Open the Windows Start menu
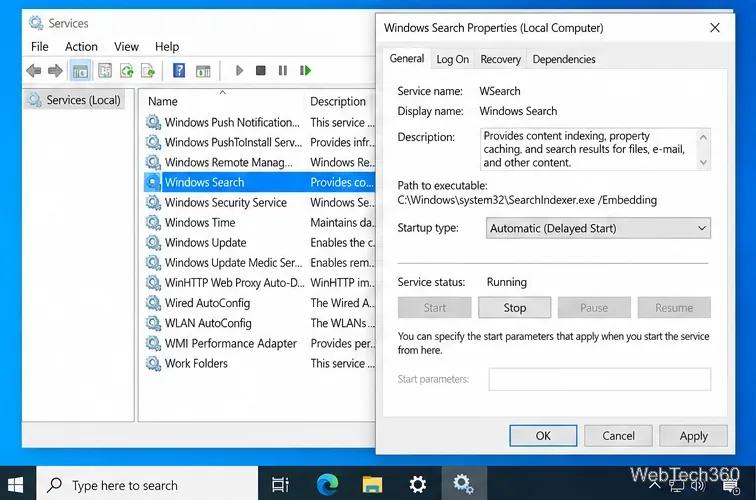 click(x=16, y=484)
